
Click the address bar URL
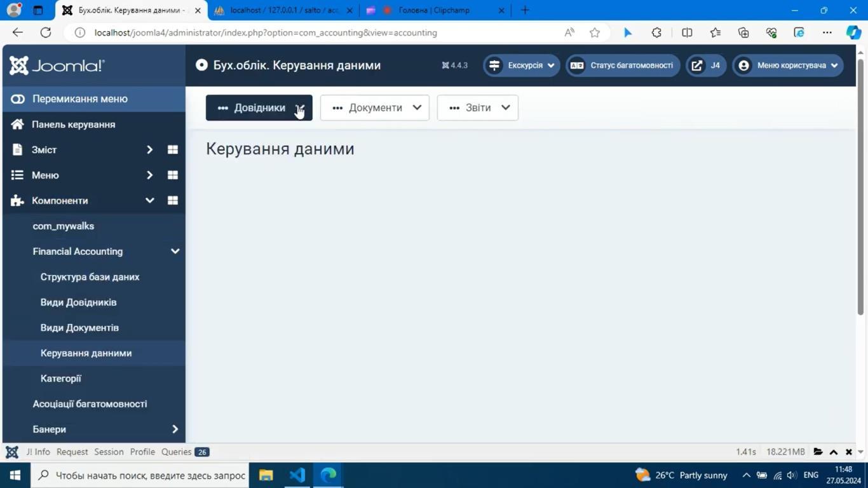pos(266,32)
